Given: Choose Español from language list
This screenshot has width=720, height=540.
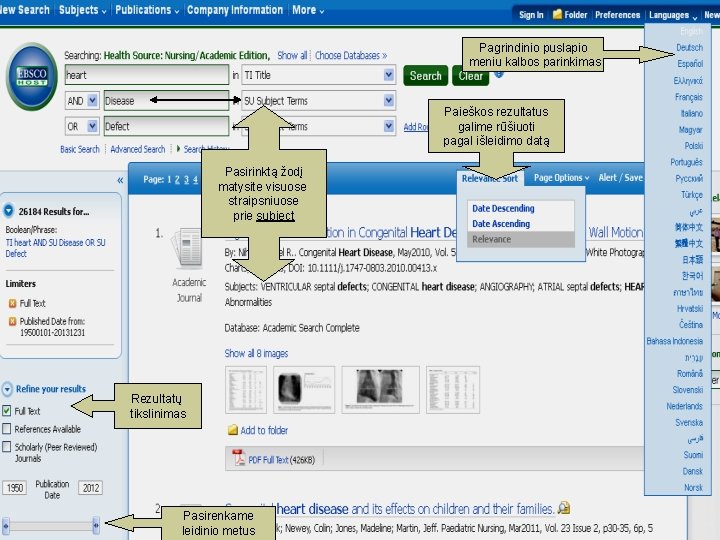Looking at the screenshot, I should 690,63.
